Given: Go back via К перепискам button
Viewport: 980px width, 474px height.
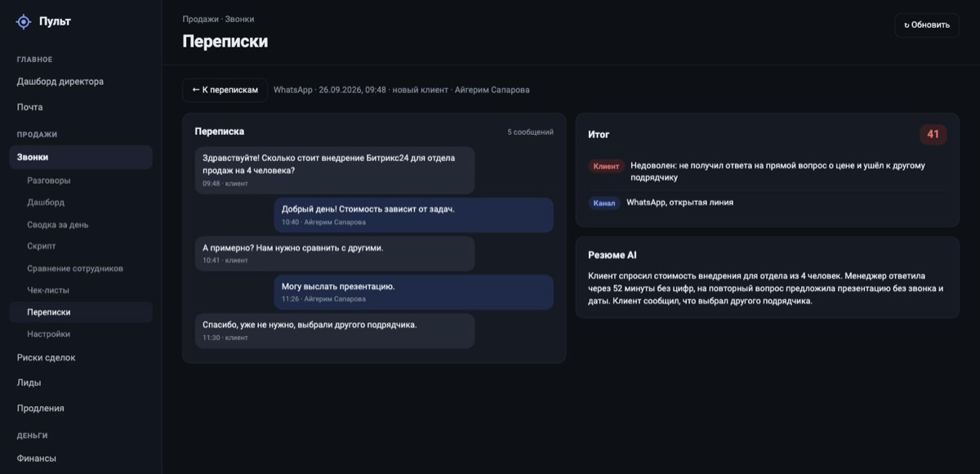Looking at the screenshot, I should pyautogui.click(x=225, y=90).
